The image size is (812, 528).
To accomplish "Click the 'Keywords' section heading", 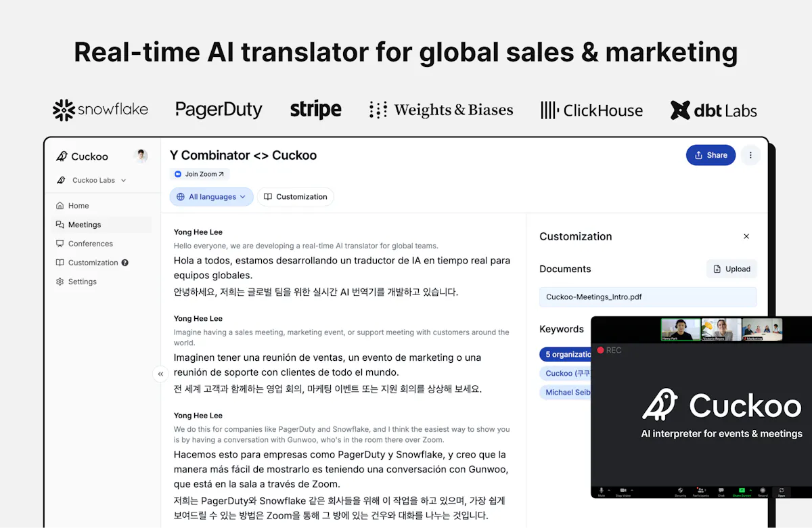I will click(562, 329).
